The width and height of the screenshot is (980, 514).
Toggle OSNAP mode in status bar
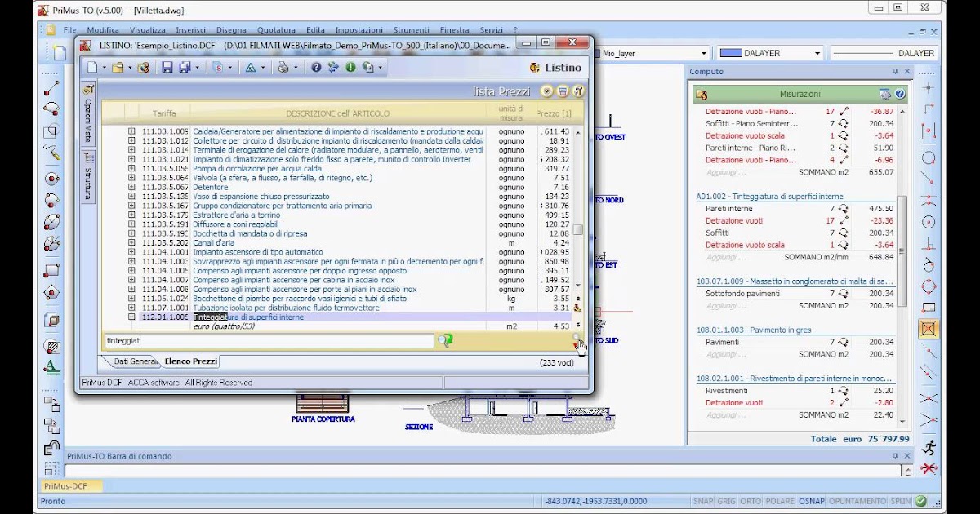812,501
